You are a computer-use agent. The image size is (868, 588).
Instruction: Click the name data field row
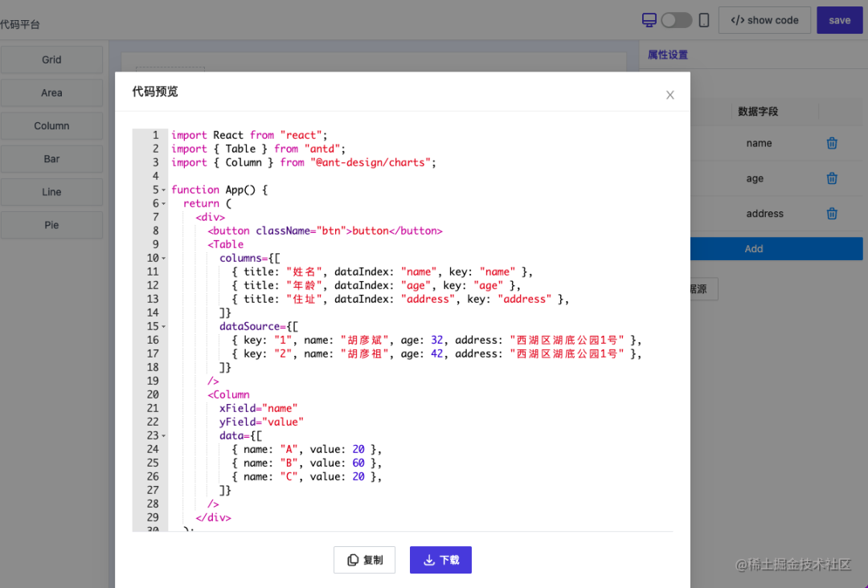pos(776,143)
